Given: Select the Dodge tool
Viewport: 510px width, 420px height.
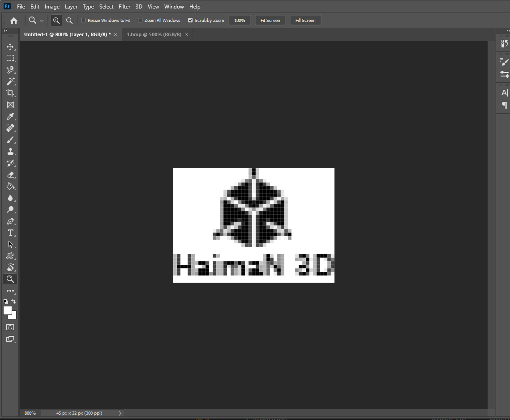Looking at the screenshot, I should [x=10, y=209].
